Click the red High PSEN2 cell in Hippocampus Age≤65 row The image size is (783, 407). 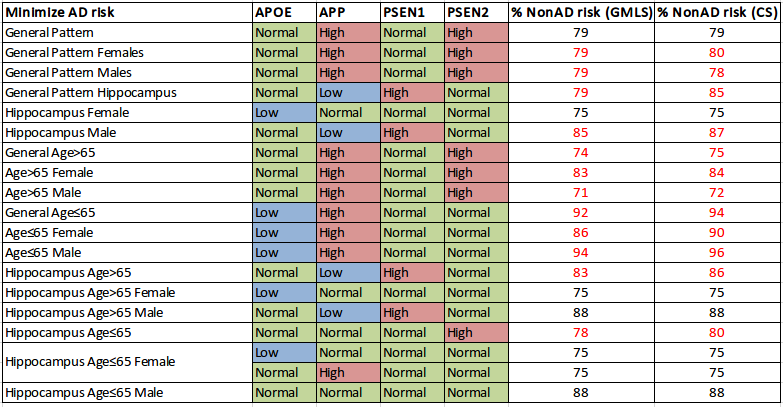pos(476,333)
